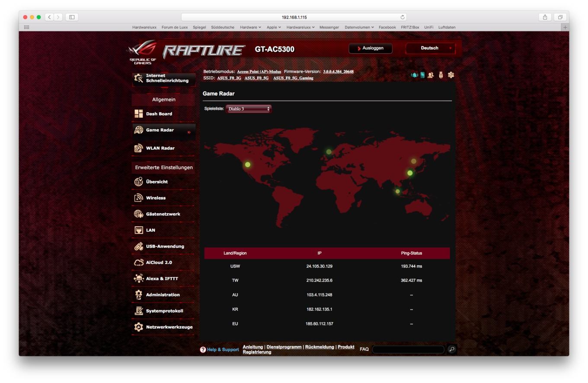Click the ASUS_F0_2G SSID link
The height and width of the screenshot is (383, 588).
[229, 78]
